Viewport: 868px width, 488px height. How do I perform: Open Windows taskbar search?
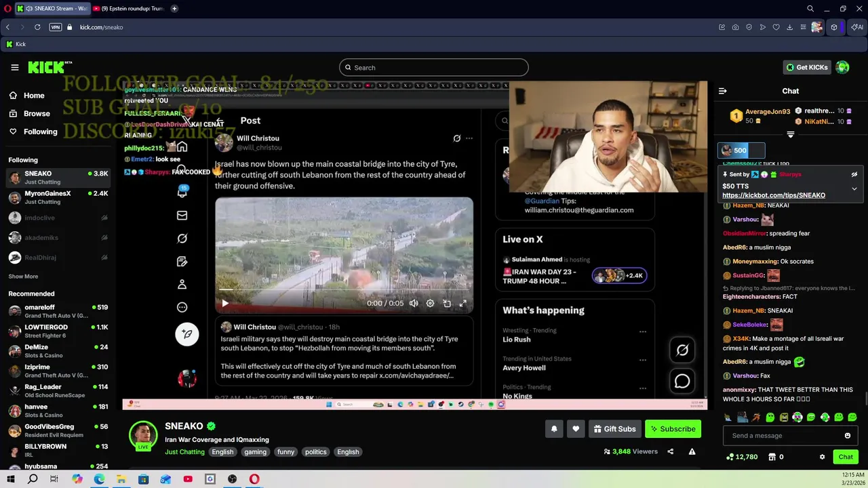tap(33, 479)
